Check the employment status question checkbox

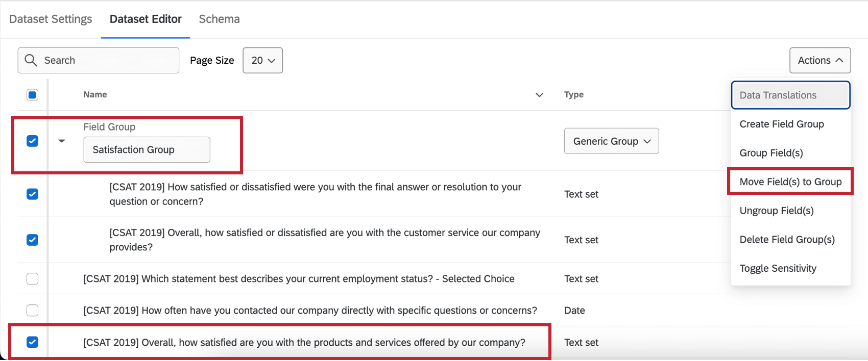(x=32, y=279)
